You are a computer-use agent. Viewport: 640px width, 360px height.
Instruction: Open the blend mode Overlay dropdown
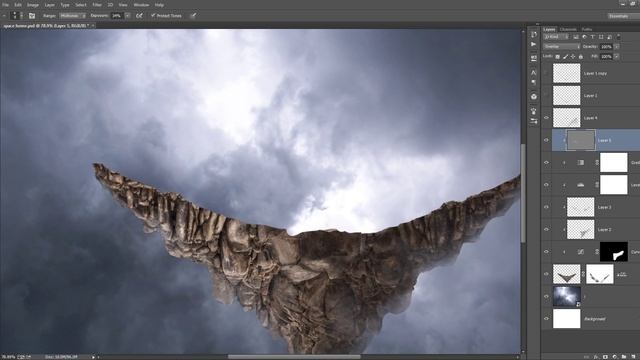click(x=562, y=47)
